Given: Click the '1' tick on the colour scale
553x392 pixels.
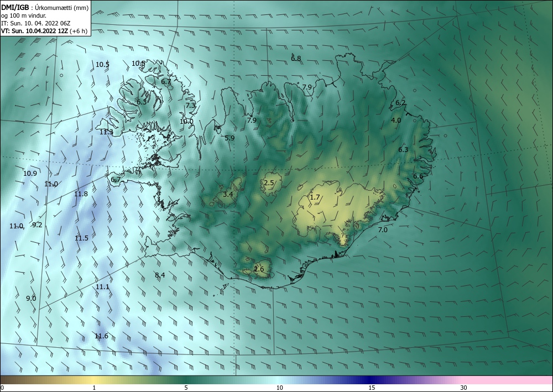Looking at the screenshot, I should click(x=94, y=388).
